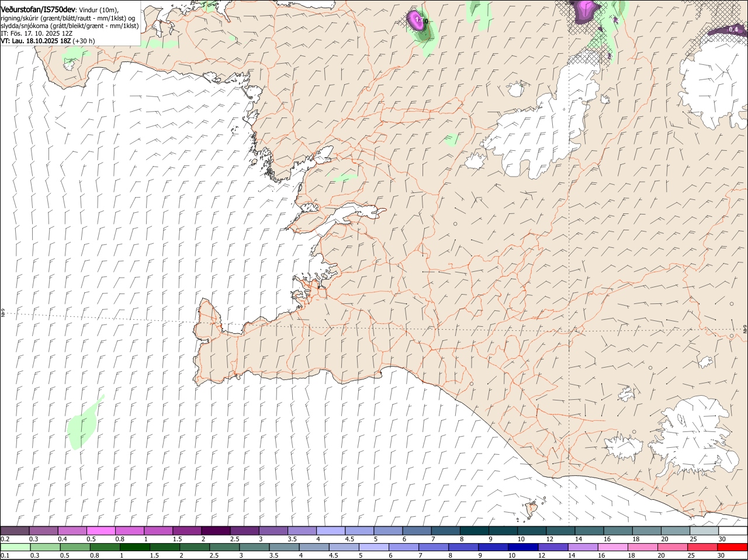The height and width of the screenshot is (560, 748).
Task: Click the large white glacier in the map's upper centre
Action: (x=543, y=126)
